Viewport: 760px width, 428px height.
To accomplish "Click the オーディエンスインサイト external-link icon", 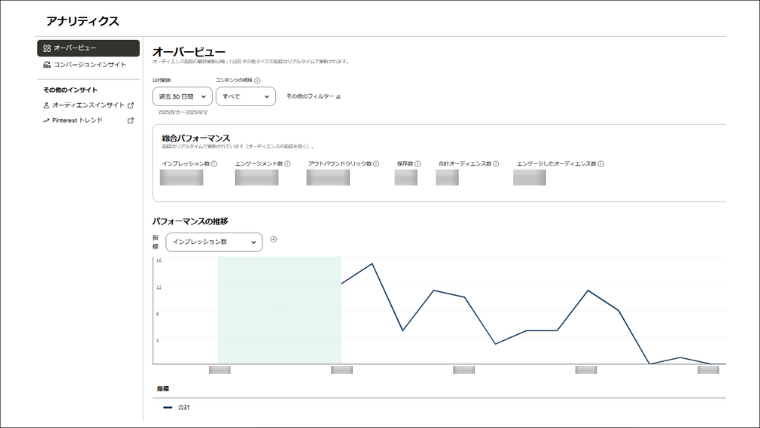I will click(x=130, y=105).
